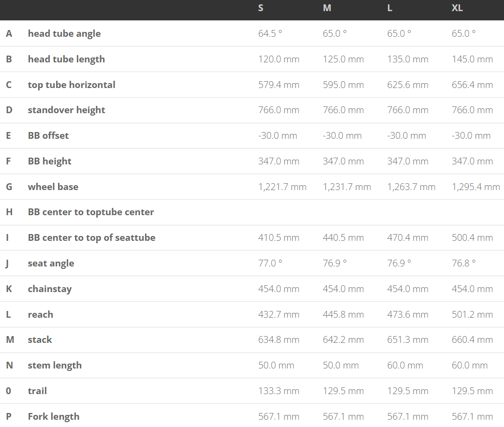Select the 133.3 mm trail value

point(279,391)
